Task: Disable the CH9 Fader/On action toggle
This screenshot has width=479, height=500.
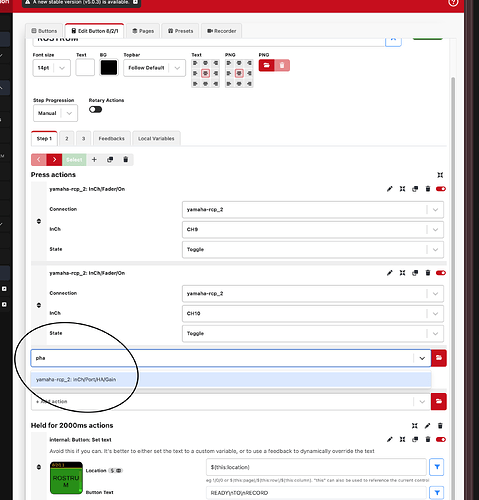Action: tap(441, 189)
